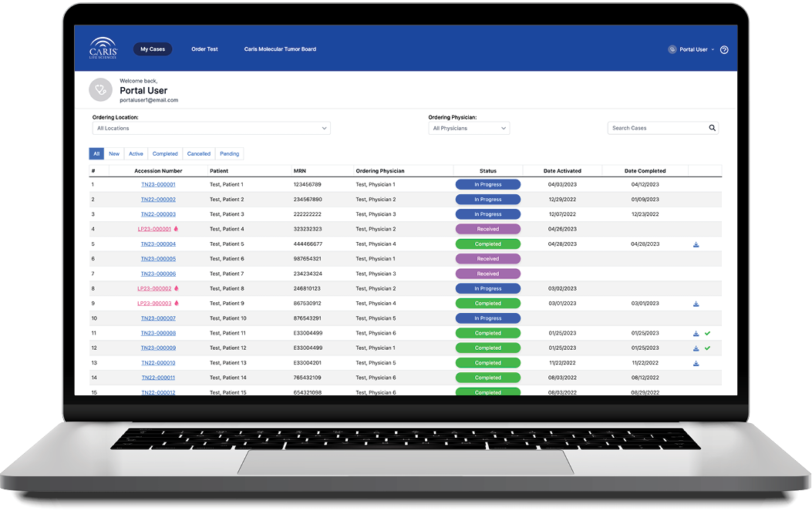The height and width of the screenshot is (511, 812).
Task: Download report for Test, Patient 5
Action: click(x=696, y=244)
